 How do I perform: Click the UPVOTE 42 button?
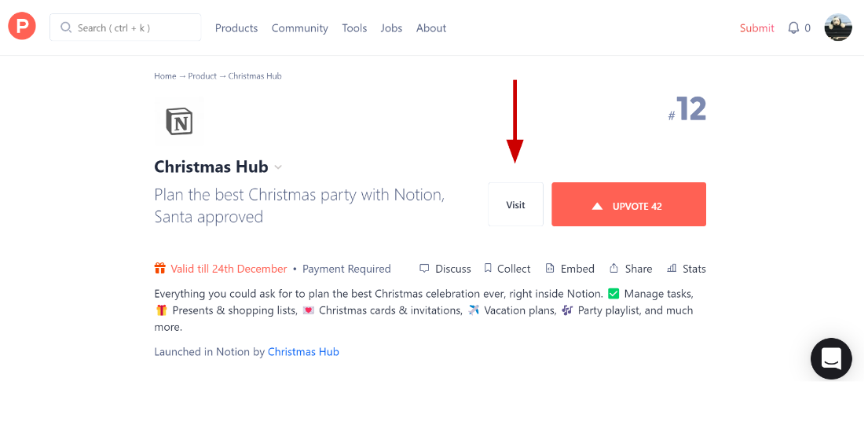pos(628,204)
